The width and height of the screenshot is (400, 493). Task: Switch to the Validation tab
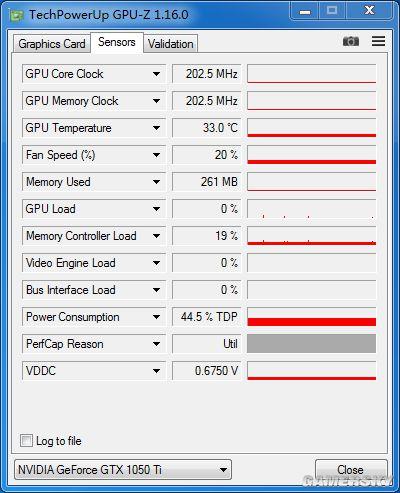point(171,44)
